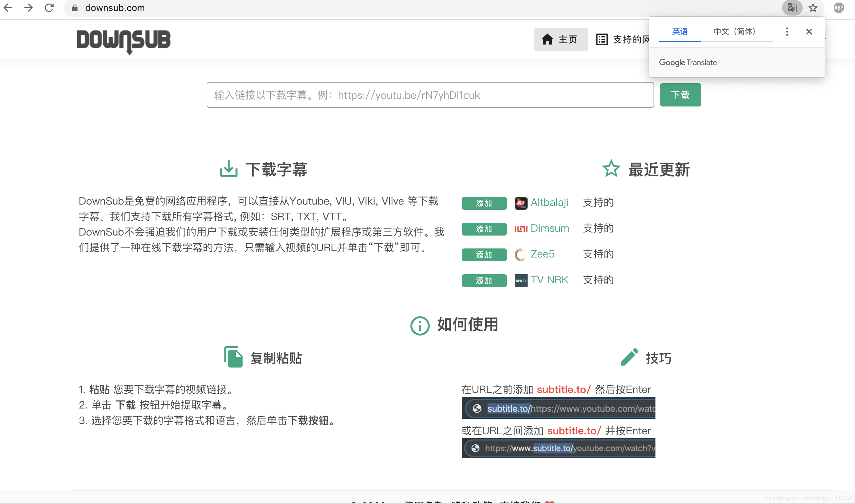Bookmark page with star icon
The image size is (855, 504).
pyautogui.click(x=813, y=8)
